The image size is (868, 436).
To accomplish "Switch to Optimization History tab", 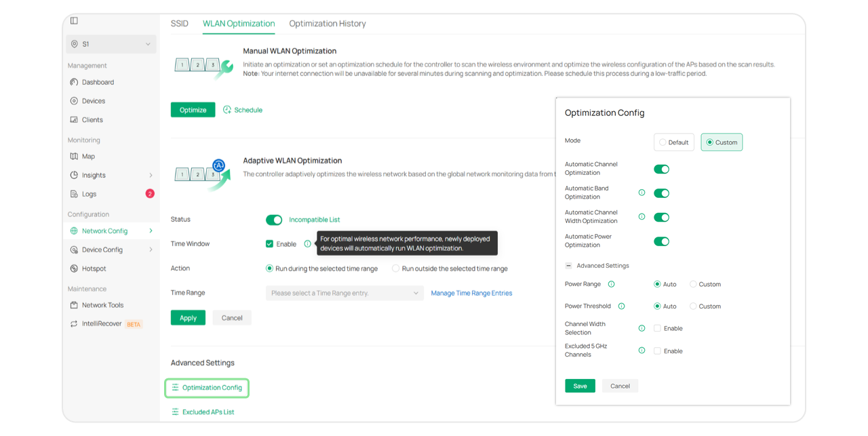I will 328,24.
